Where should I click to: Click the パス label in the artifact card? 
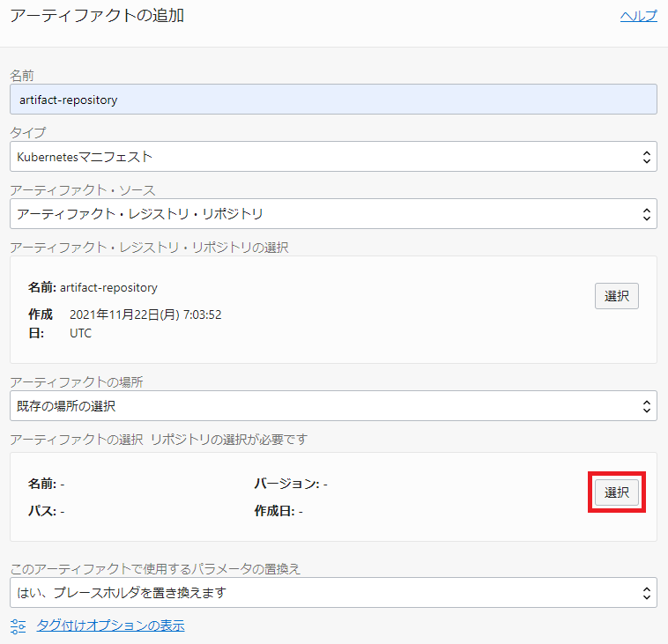(41, 511)
